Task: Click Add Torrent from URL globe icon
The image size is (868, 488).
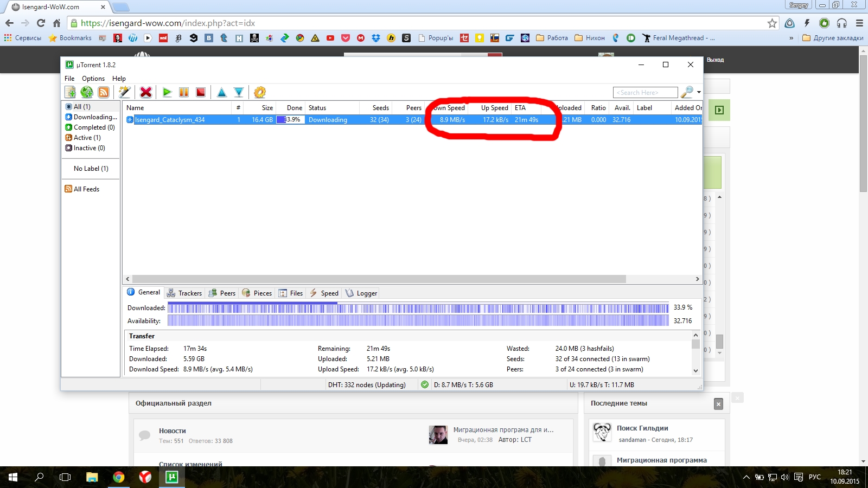Action: coord(87,92)
